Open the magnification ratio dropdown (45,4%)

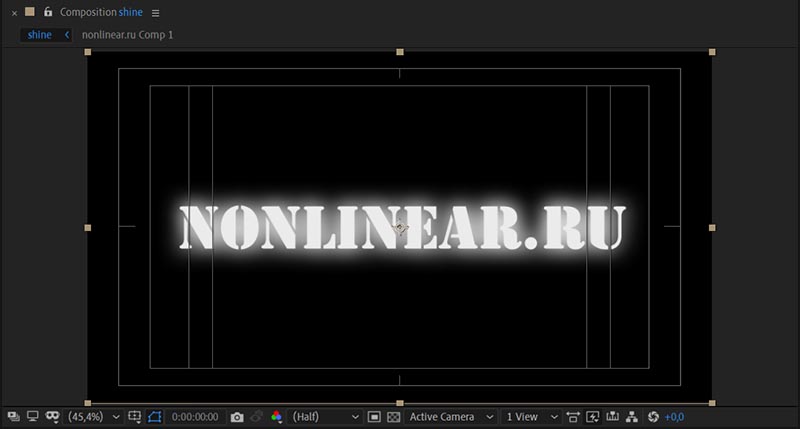coord(94,417)
